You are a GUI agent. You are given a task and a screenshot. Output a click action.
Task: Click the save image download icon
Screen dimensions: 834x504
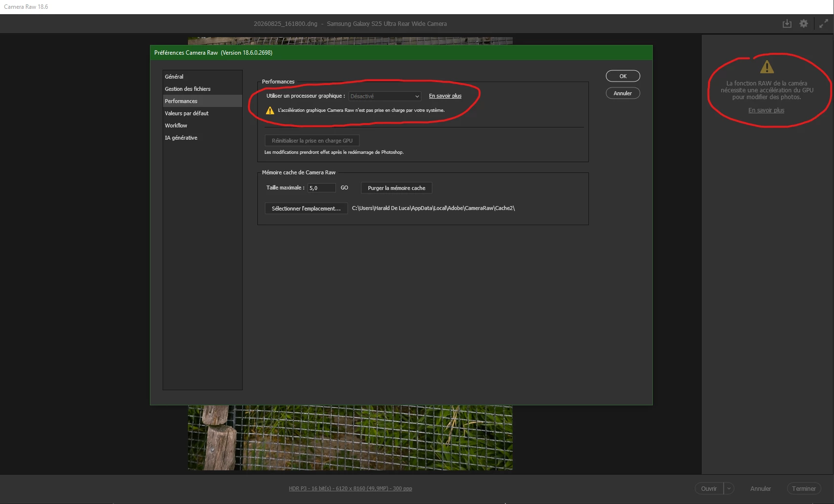pos(787,23)
